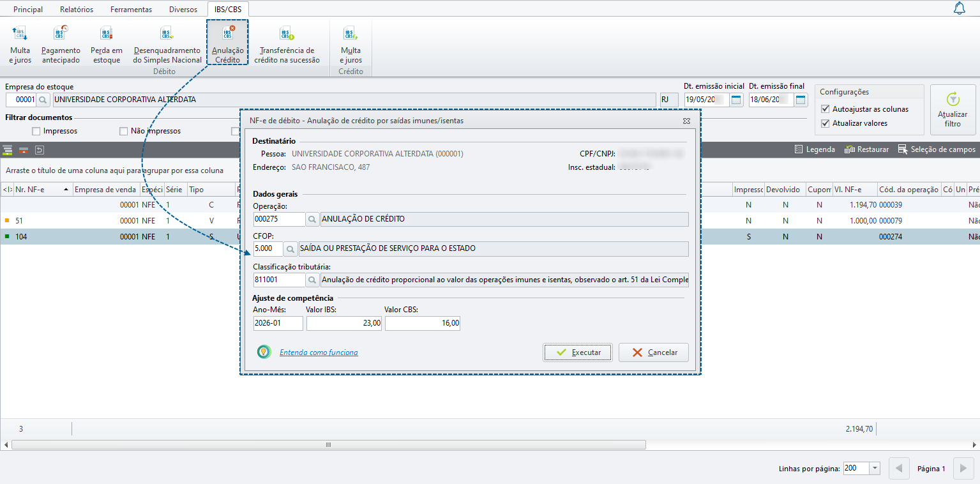This screenshot has height=484, width=980.
Task: Click the horizontal scrollbar of the grid
Action: tap(329, 444)
